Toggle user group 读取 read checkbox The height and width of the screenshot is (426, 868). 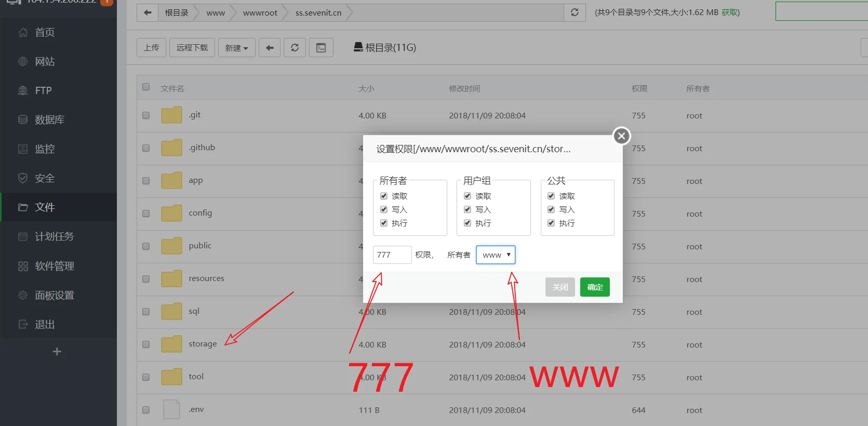[x=468, y=196]
